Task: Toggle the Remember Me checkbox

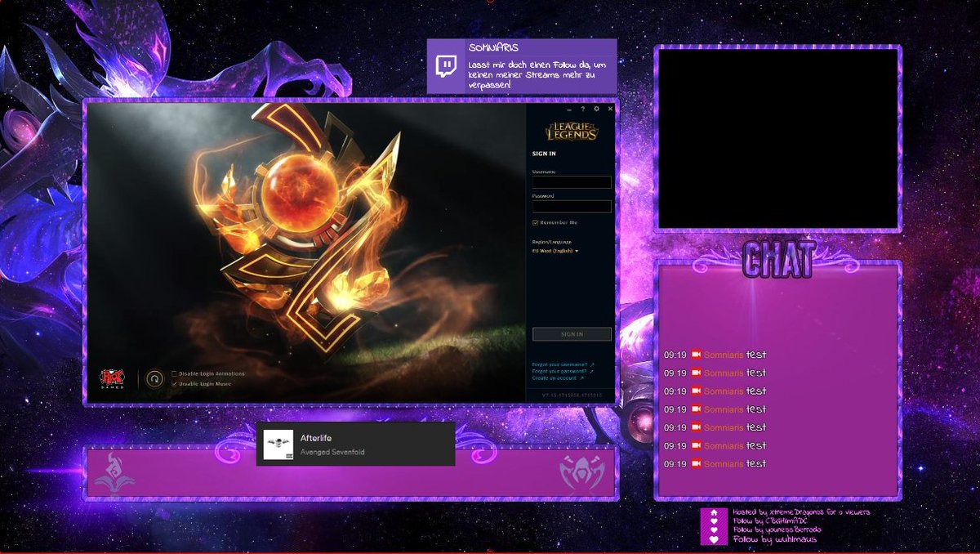Action: click(x=536, y=222)
